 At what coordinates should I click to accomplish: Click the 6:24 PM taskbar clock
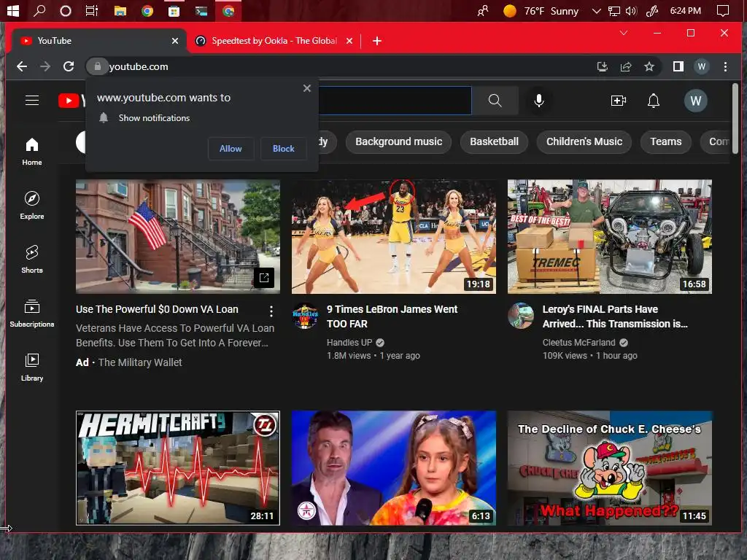click(x=685, y=11)
